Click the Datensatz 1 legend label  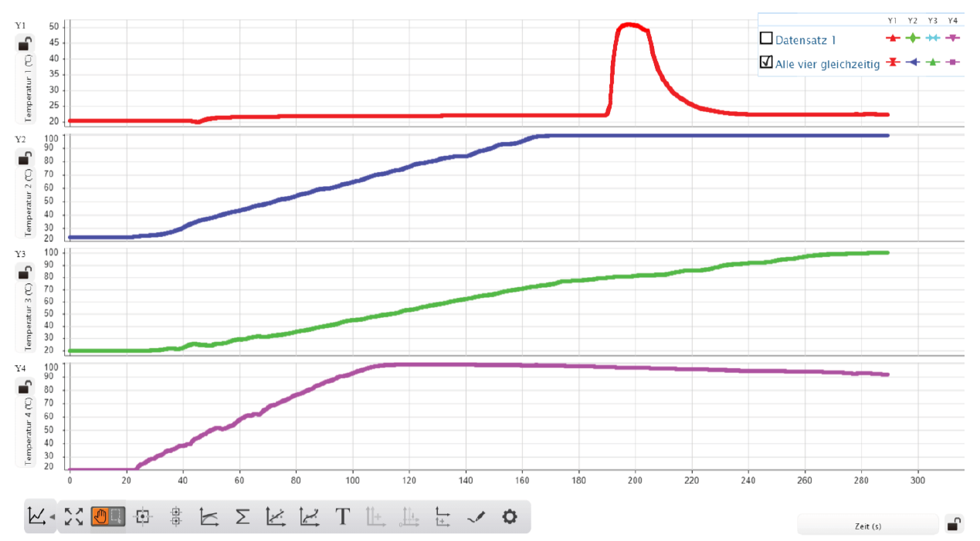tap(805, 40)
